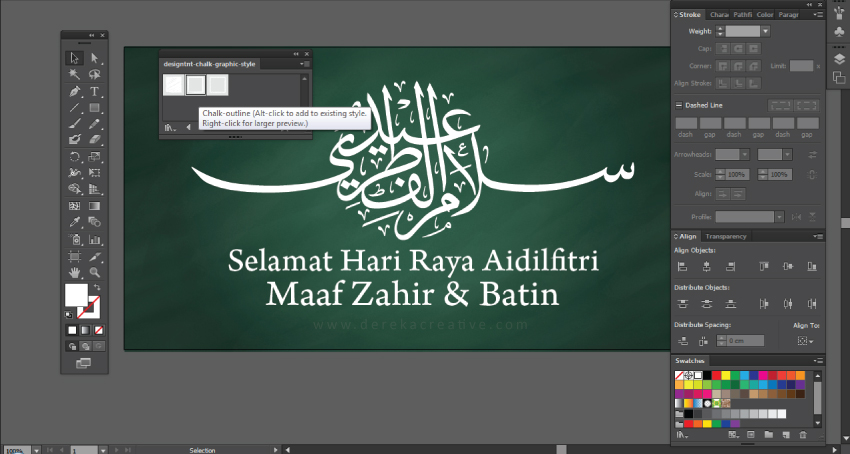The image size is (850, 454).
Task: Switch to the Color tab
Action: (765, 15)
